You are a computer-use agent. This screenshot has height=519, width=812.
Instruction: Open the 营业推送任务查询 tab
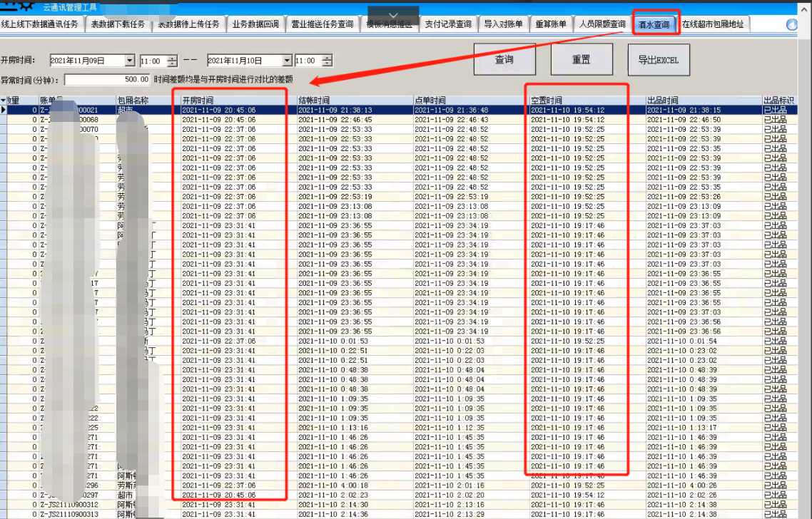[322, 24]
